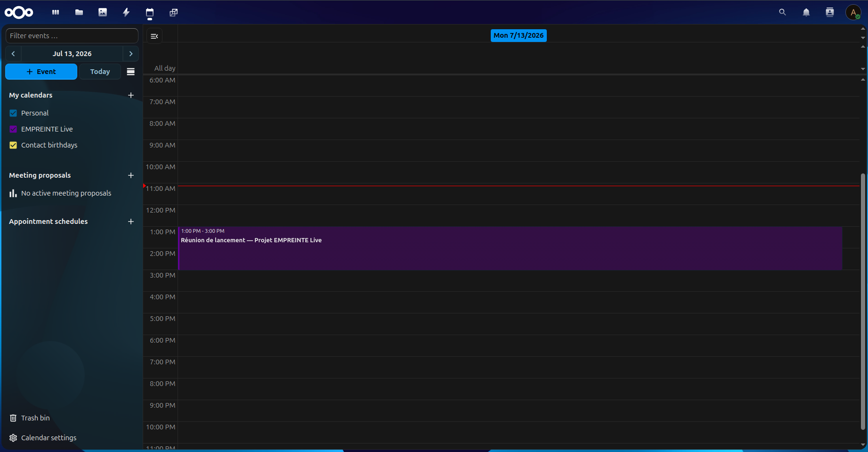The width and height of the screenshot is (868, 452).
Task: Click the No active meeting proposals text
Action: [66, 193]
